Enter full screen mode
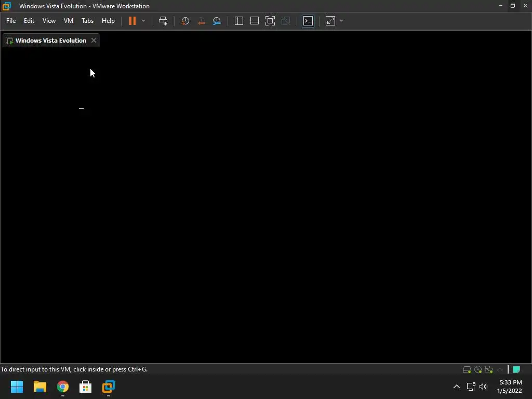Screen dimensions: 532x399 270,21
